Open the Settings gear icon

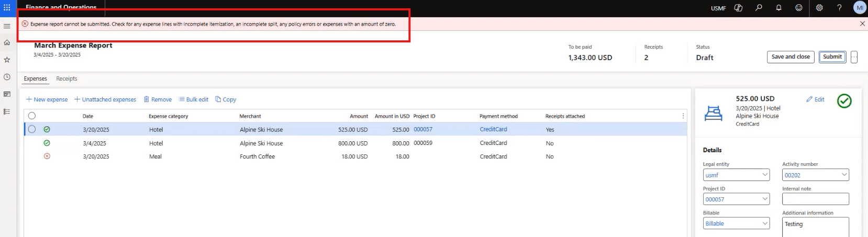point(819,8)
